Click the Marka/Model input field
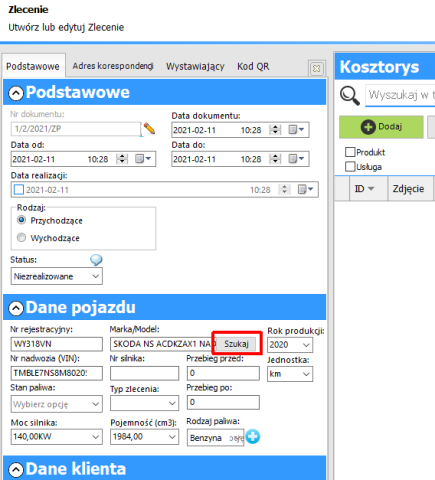 click(163, 344)
